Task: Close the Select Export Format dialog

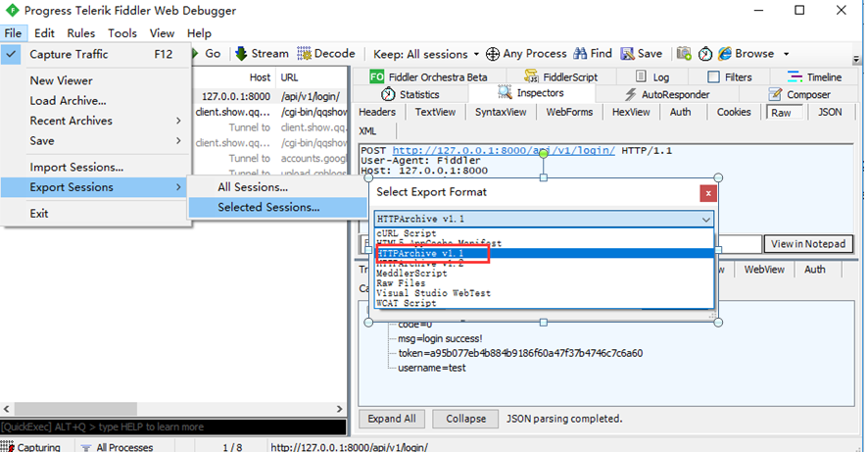Action: (708, 193)
